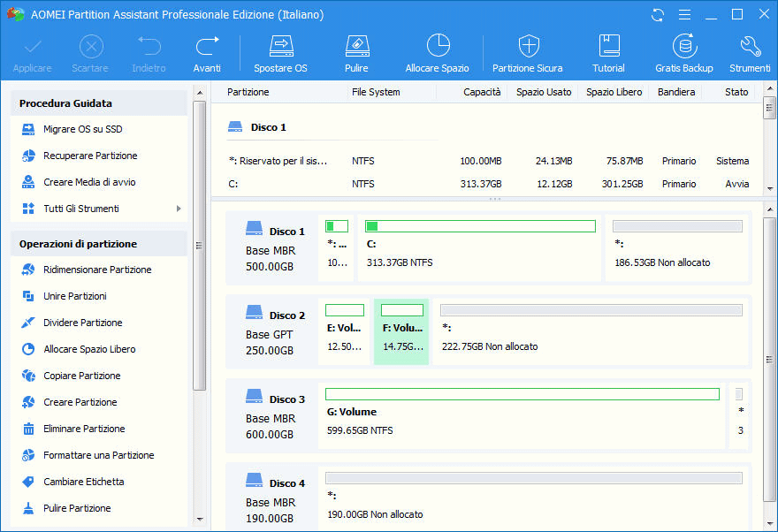Click Unire Partizioni in the sidebar

click(x=75, y=296)
